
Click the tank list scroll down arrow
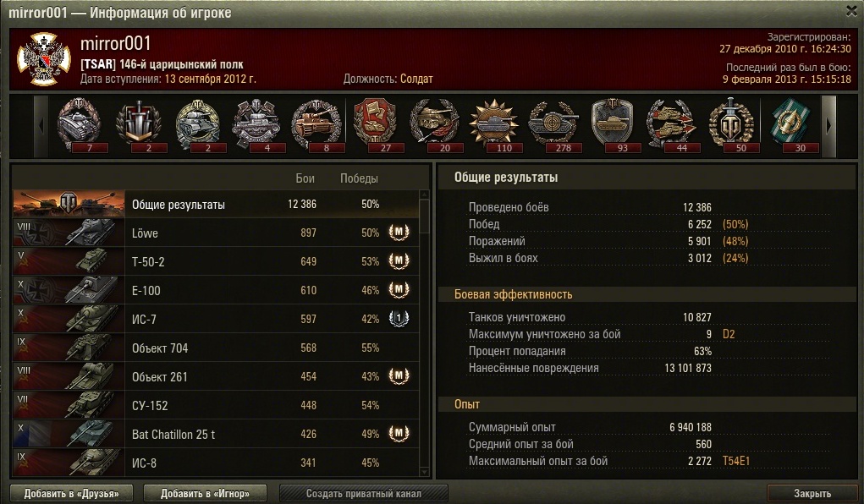(424, 472)
